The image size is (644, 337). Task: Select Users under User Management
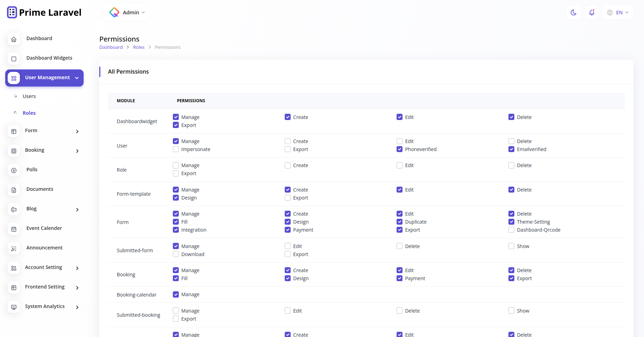click(29, 96)
